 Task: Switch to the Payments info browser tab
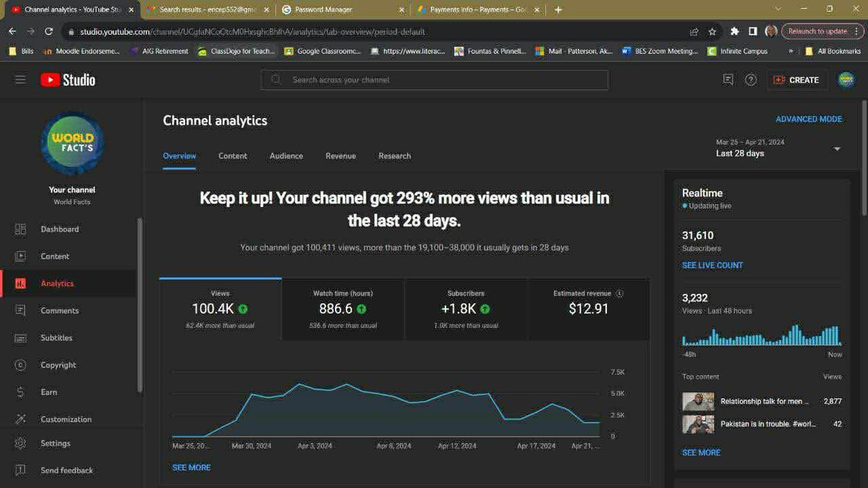click(477, 9)
